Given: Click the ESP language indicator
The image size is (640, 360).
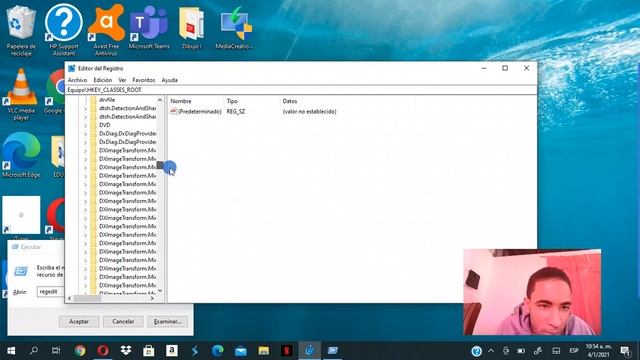Looking at the screenshot, I should (574, 351).
